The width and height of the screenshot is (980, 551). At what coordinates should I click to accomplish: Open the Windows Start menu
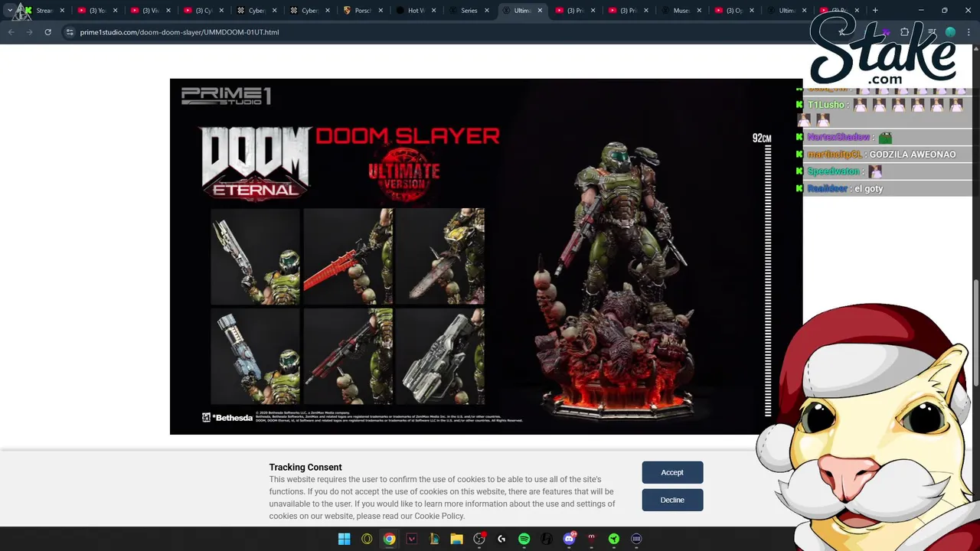coord(345,539)
